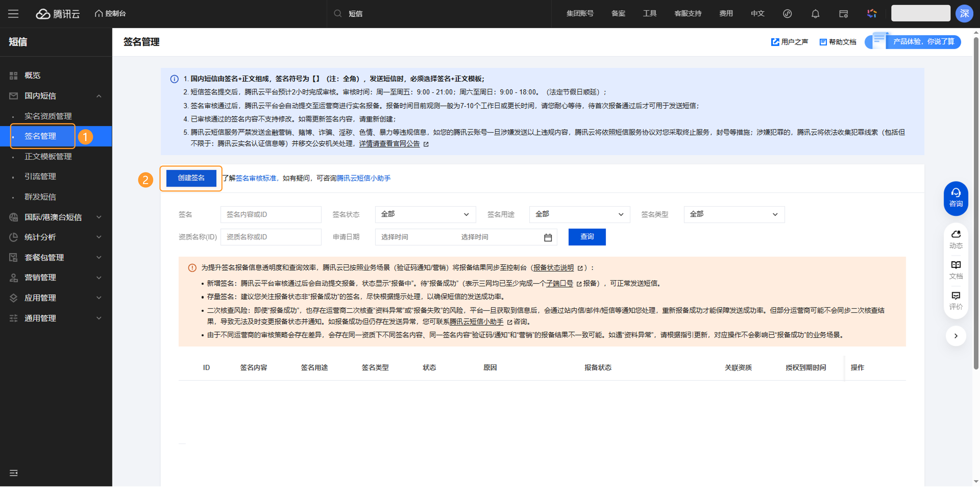
Task: Click the 查询 search button
Action: click(x=587, y=237)
